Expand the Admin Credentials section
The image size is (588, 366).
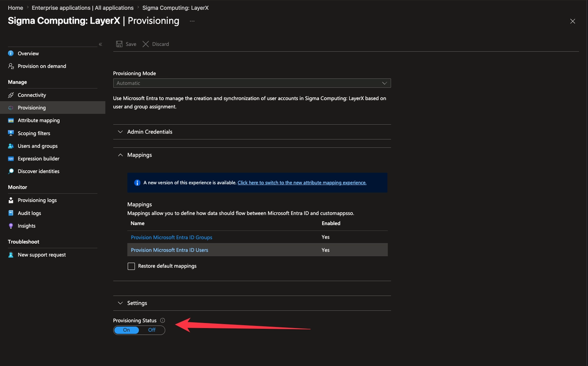252,132
